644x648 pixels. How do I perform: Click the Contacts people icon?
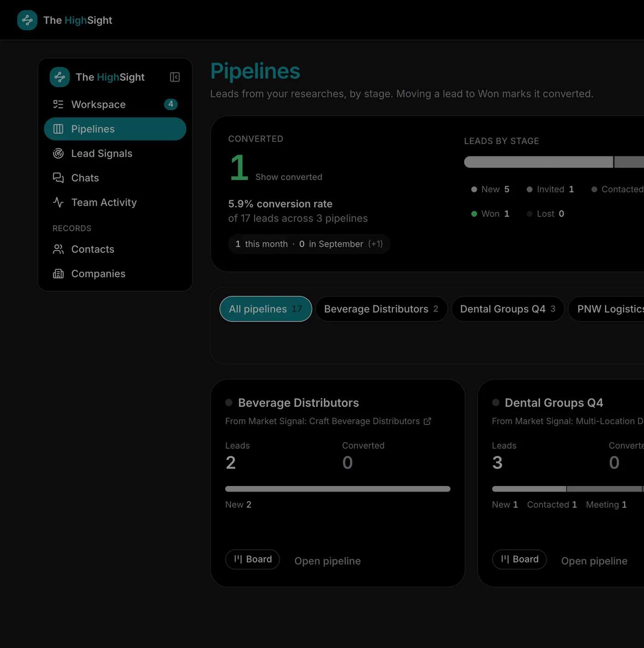pos(58,249)
